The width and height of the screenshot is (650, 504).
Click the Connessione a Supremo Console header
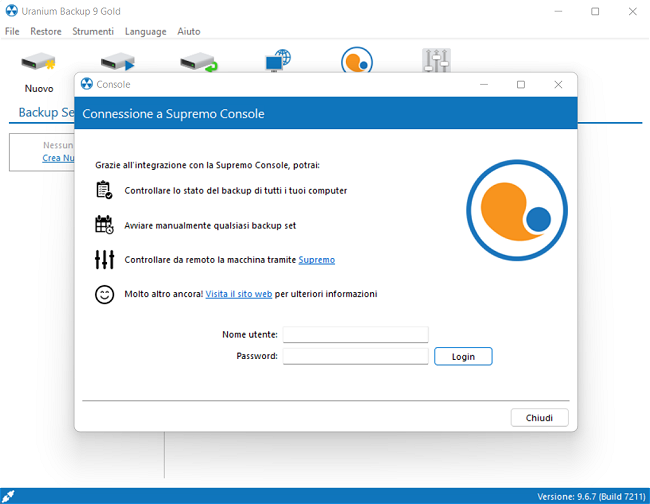[173, 114]
